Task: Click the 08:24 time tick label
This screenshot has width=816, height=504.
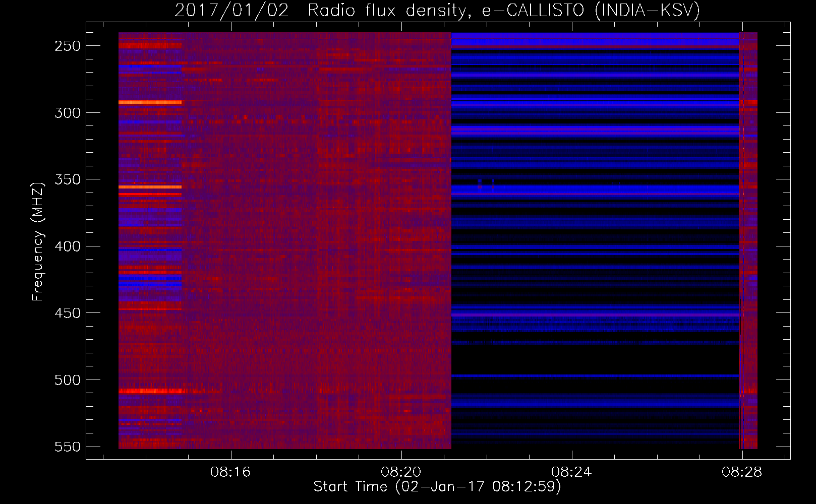Action: (571, 472)
